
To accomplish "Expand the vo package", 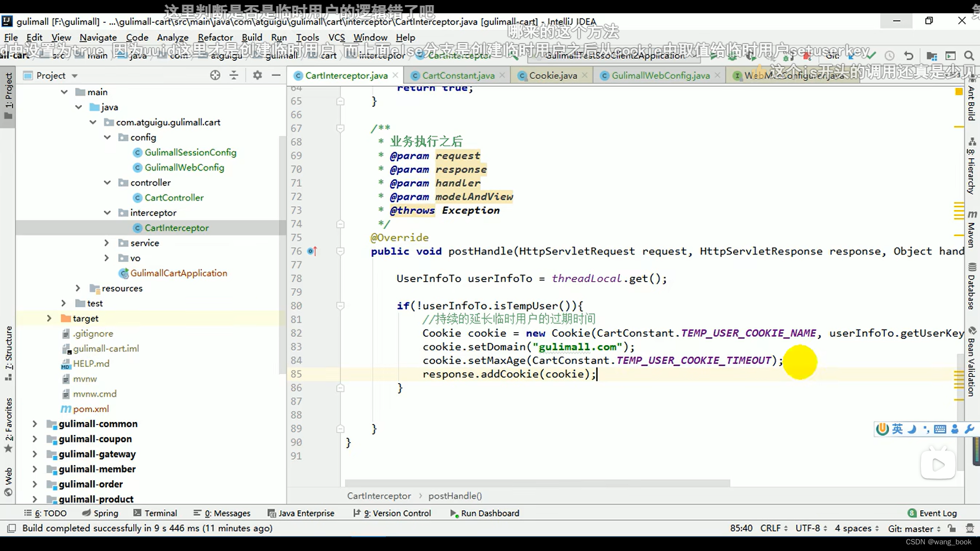I will (106, 258).
